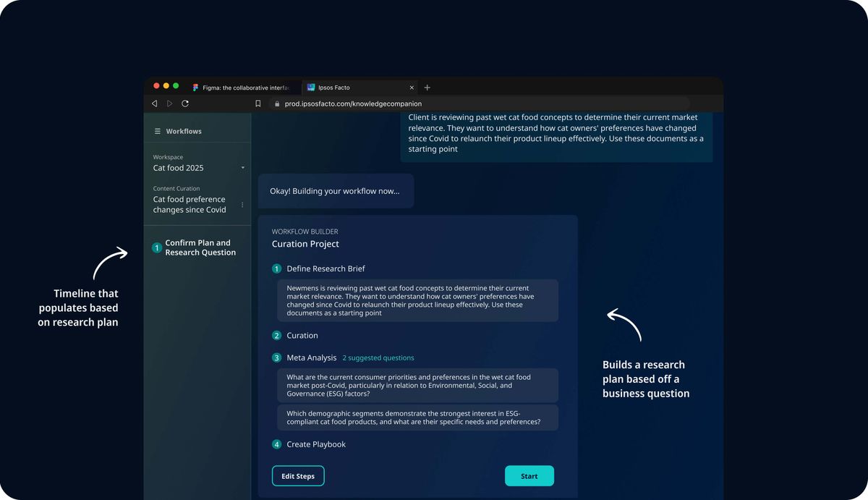This screenshot has width=868, height=500.
Task: Click step 4 Create Playbook
Action: pos(309,444)
